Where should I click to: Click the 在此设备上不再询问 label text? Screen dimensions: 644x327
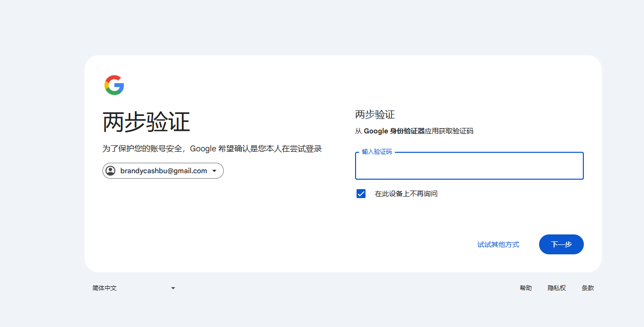406,194
